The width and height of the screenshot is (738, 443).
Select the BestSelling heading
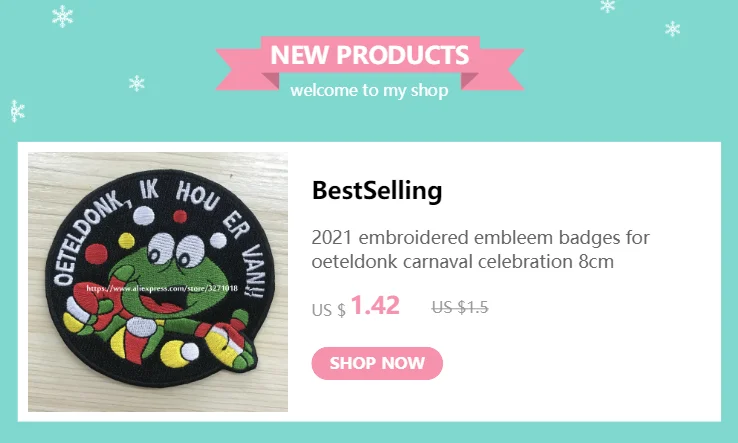tap(377, 191)
